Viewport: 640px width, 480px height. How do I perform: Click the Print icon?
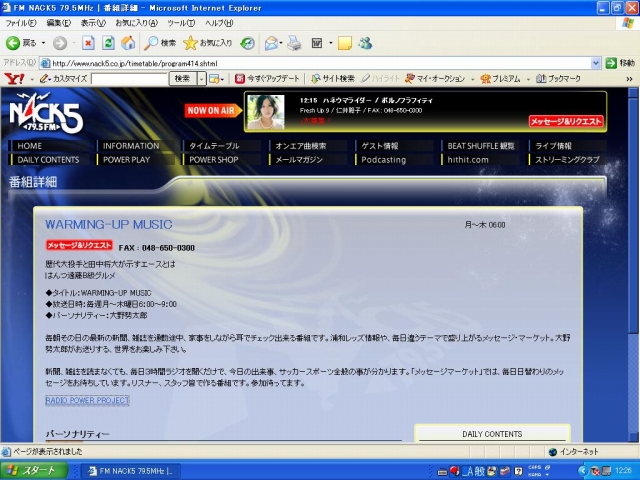click(x=294, y=43)
